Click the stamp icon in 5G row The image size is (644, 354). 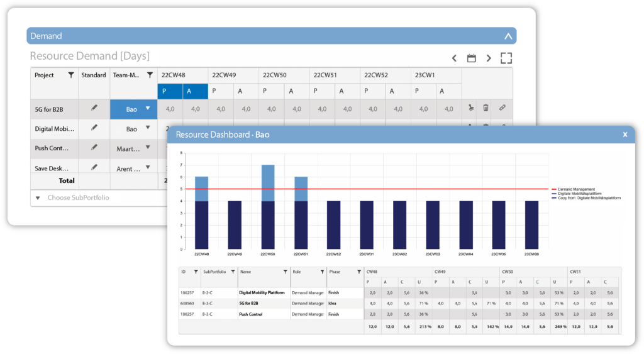pyautogui.click(x=470, y=108)
